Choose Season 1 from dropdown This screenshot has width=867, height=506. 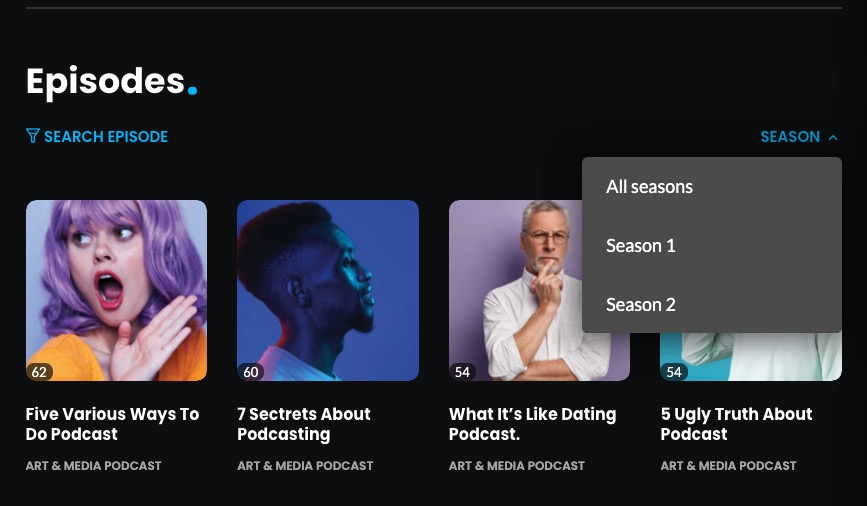tap(712, 246)
